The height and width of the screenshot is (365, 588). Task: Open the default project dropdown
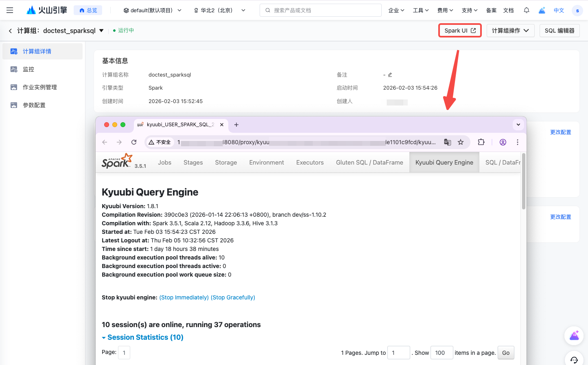coord(153,10)
